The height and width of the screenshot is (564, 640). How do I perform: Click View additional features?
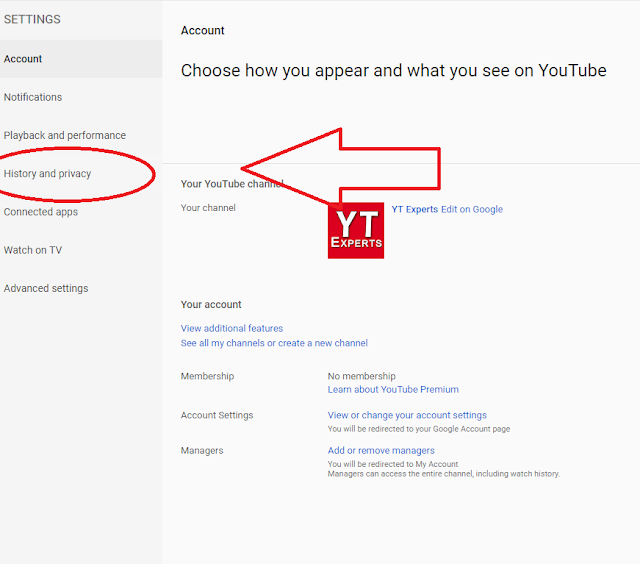tap(232, 328)
